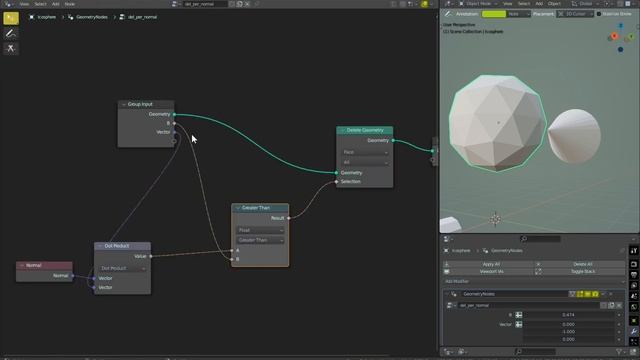Open Global transform orientation dropdown
640x360 pixels.
point(585,4)
